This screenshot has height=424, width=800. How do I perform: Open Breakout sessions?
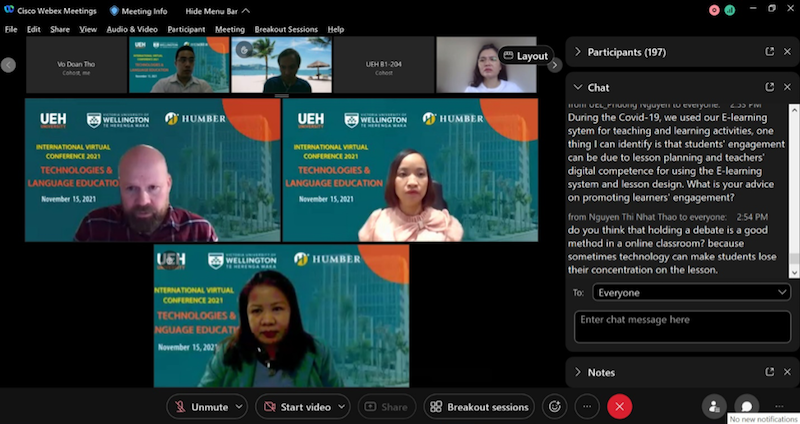[x=479, y=407]
